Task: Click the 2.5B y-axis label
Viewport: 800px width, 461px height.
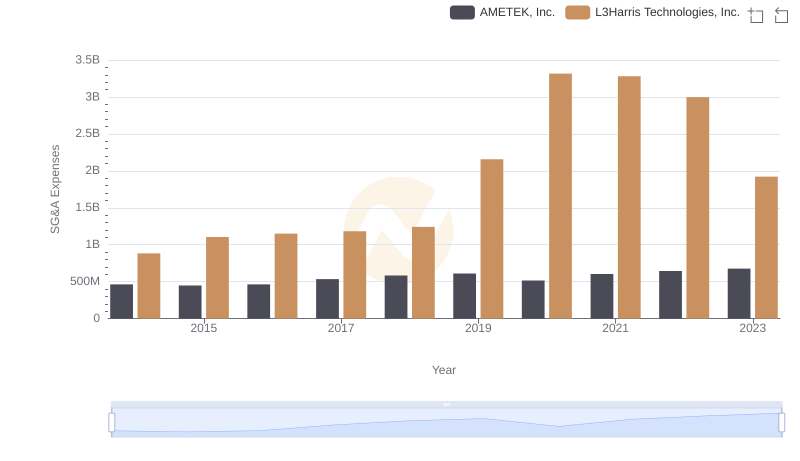Action: point(87,134)
